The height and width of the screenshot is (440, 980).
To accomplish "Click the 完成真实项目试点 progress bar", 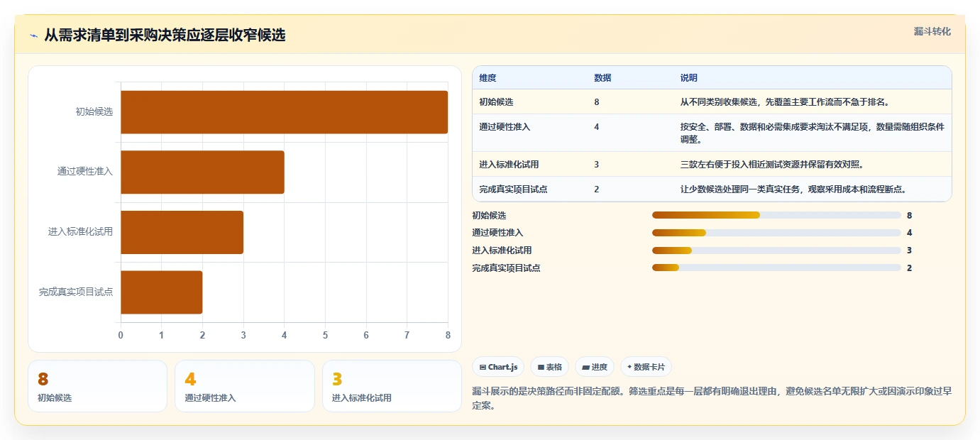I will tap(776, 268).
